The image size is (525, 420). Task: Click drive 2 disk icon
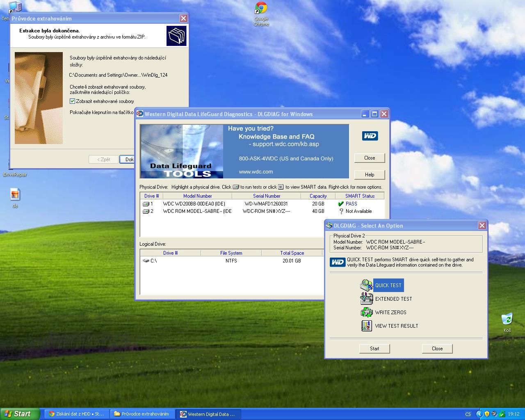(x=146, y=211)
